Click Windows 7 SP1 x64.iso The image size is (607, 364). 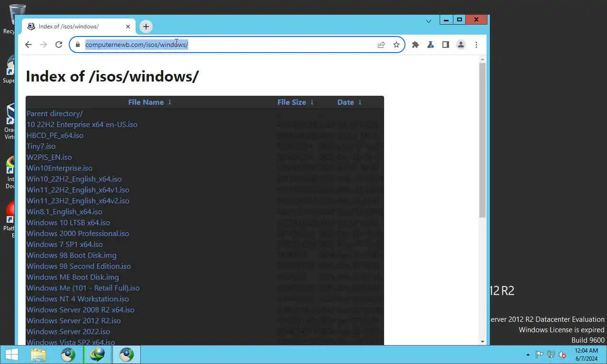[64, 245]
